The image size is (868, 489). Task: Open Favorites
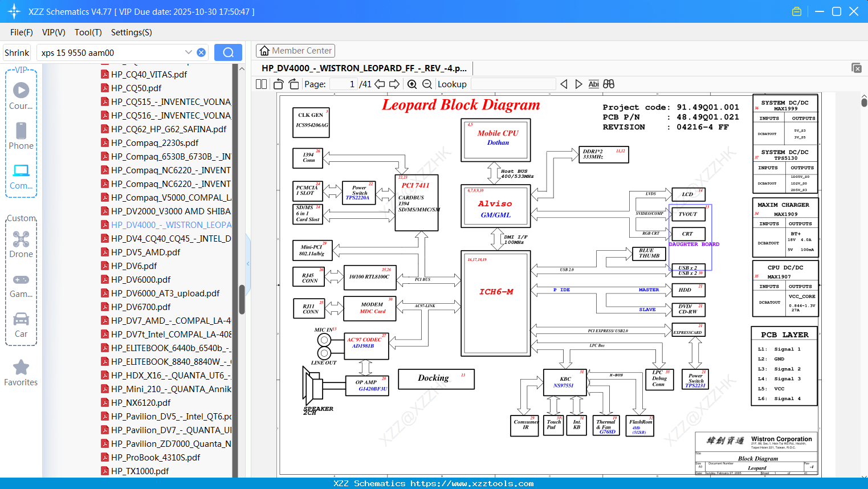point(21,373)
